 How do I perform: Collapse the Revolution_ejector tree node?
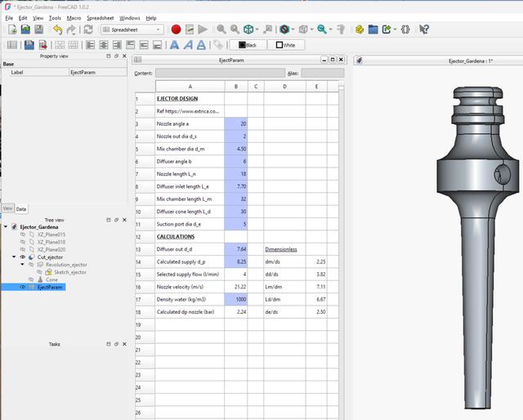[x=22, y=264]
